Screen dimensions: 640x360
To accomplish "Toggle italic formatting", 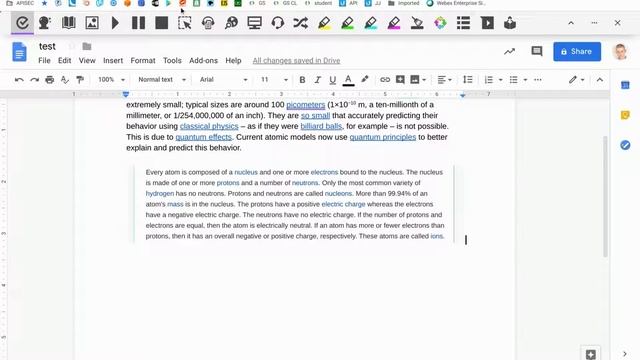I will [x=317, y=80].
